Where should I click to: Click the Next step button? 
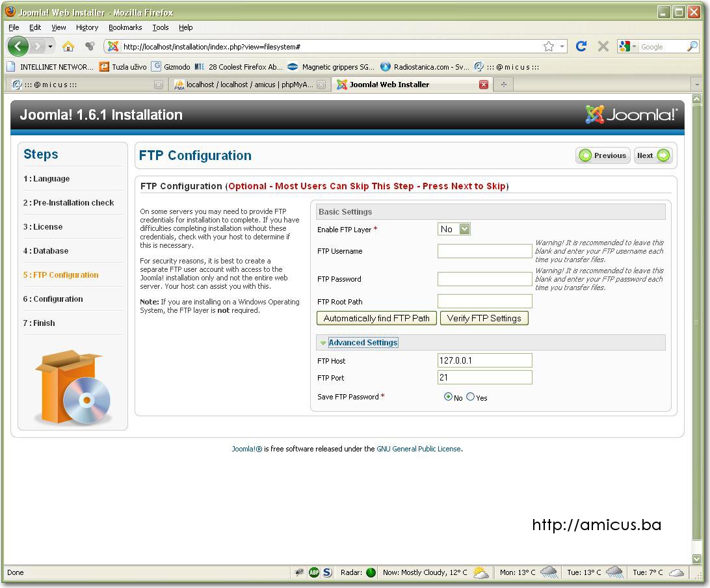pos(653,155)
